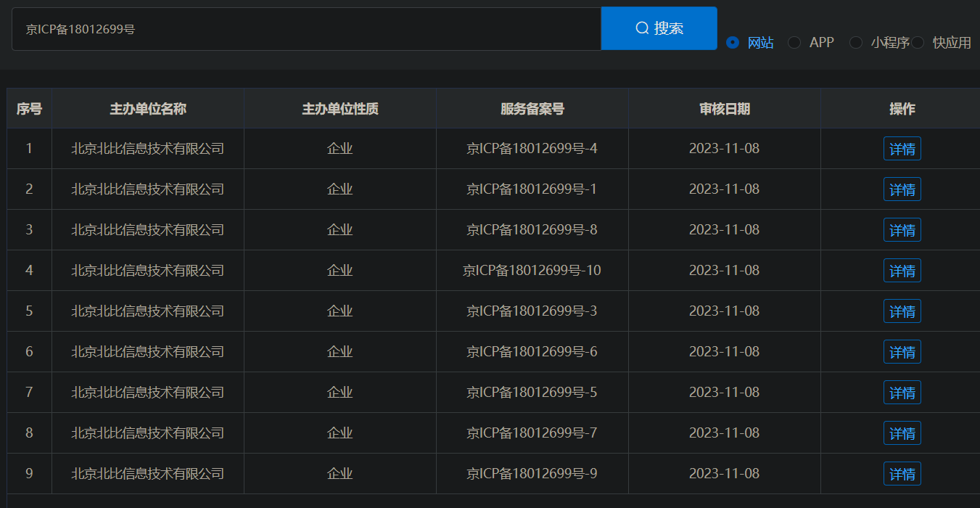
Task: Select the cell 京ICP备18012699号-10
Action: [x=532, y=271]
